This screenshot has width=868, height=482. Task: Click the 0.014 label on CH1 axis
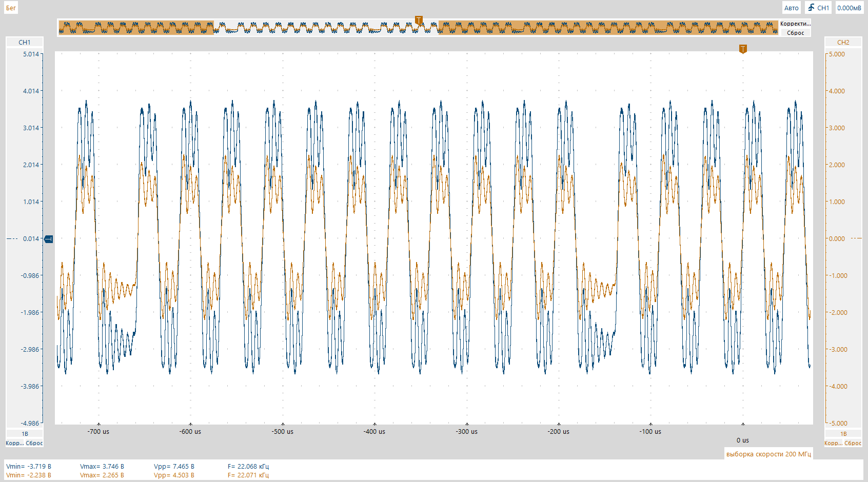coord(31,238)
